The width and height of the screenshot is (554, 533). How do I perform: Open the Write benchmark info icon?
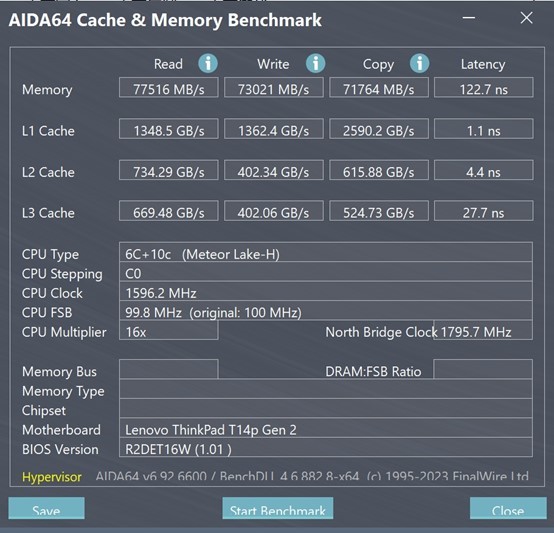[x=315, y=64]
